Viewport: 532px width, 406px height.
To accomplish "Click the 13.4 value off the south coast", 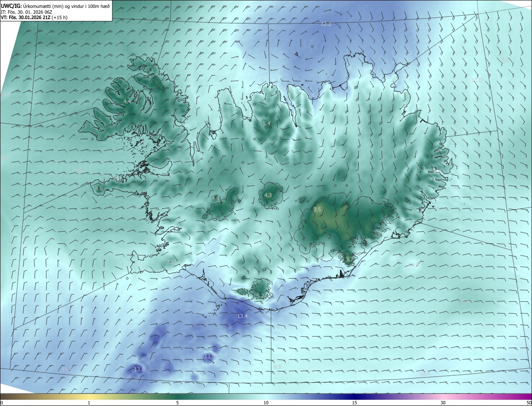I will tap(242, 316).
